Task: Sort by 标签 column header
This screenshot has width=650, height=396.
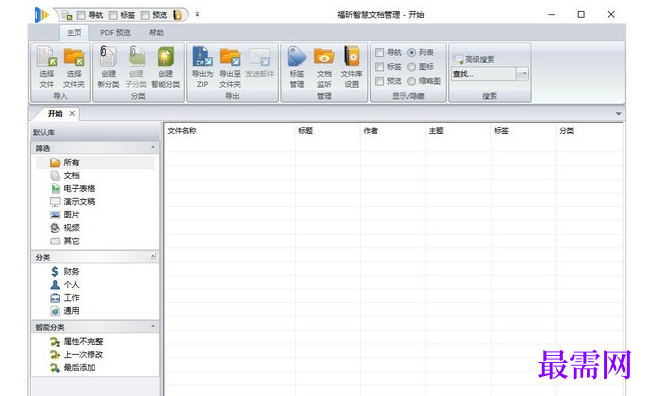Action: click(x=524, y=131)
